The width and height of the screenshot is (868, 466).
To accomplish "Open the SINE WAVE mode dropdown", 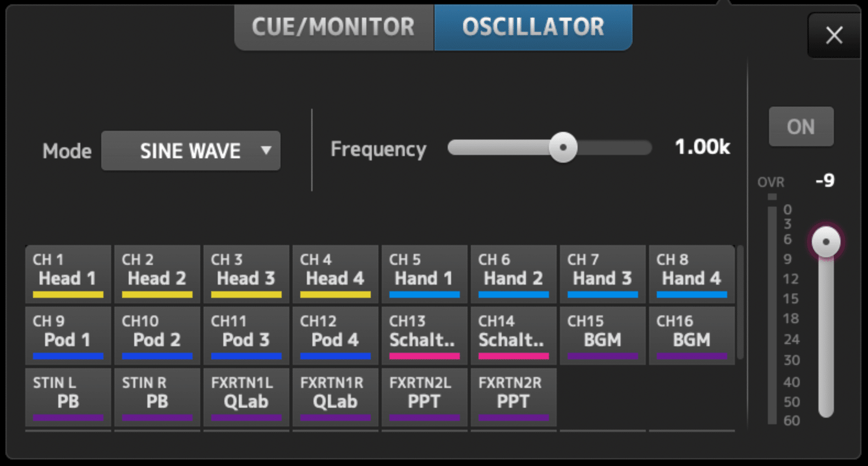I will pyautogui.click(x=190, y=151).
